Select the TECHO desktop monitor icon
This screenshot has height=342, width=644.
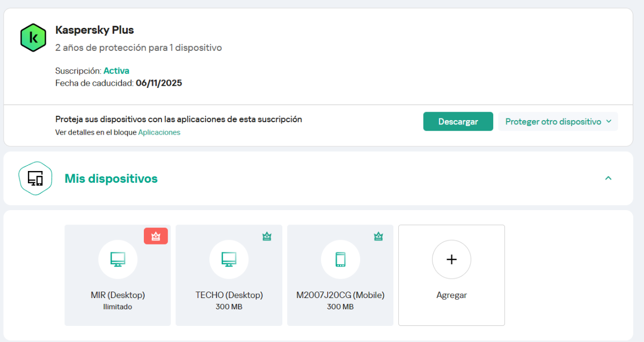click(x=229, y=259)
